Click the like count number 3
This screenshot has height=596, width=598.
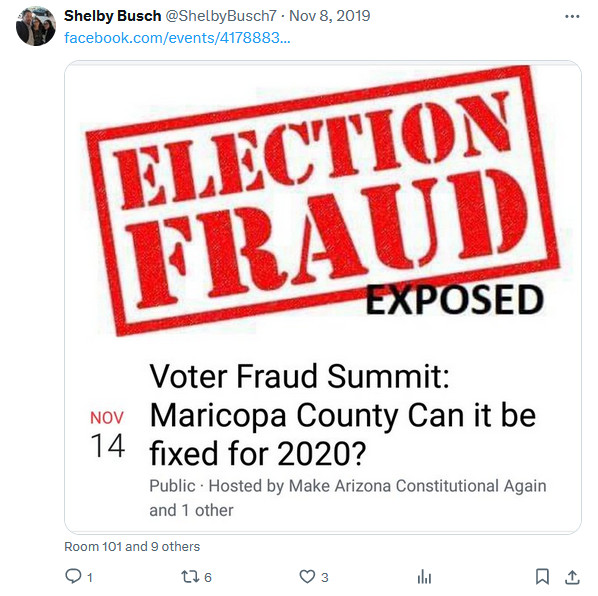coord(325,578)
